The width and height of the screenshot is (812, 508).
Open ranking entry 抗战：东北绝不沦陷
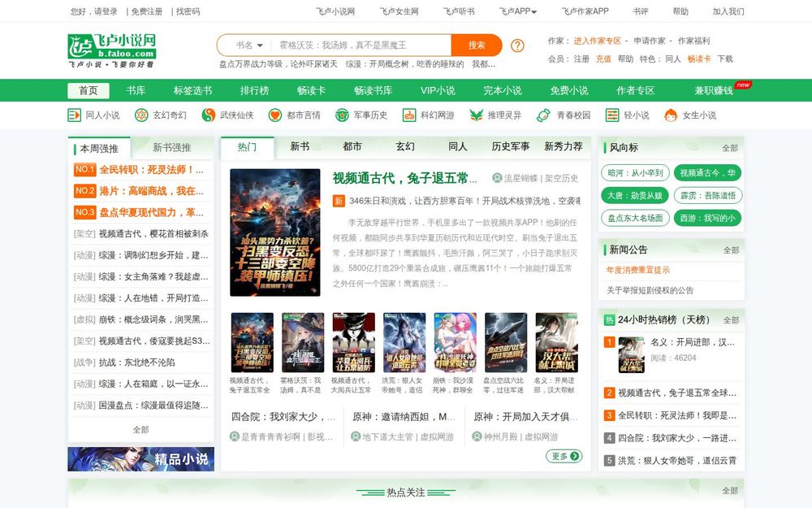[x=136, y=363]
